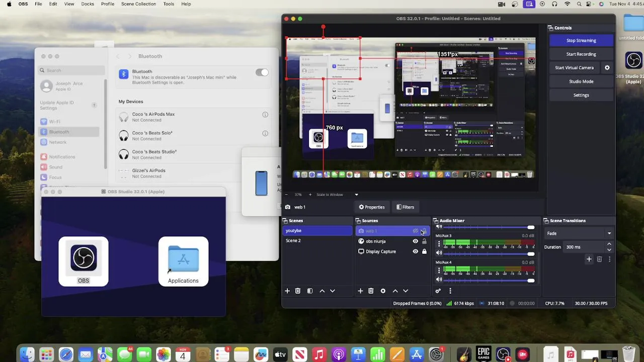Screen dimensions: 644x362
Task: Remove the scene transition with the trash icon
Action: click(x=599, y=259)
